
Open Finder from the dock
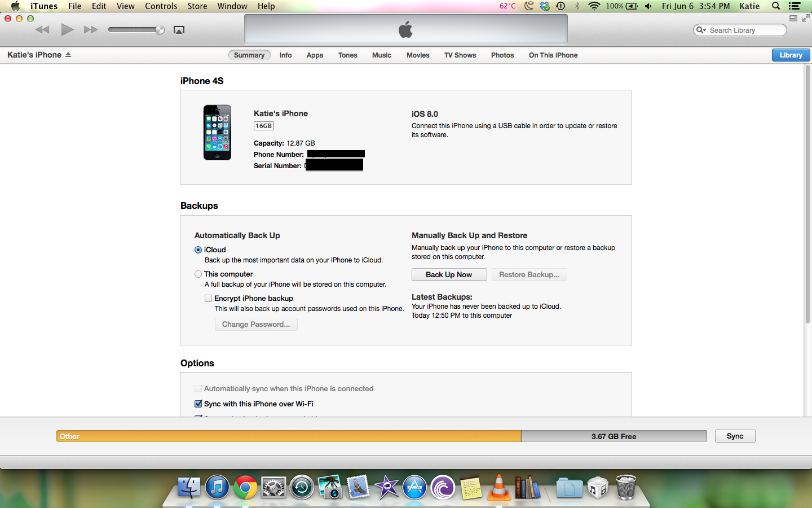click(189, 487)
